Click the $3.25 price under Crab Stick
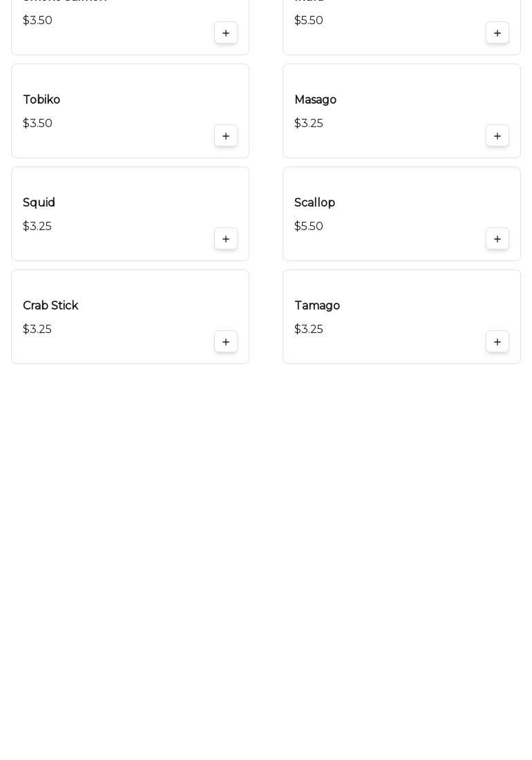Viewport: 532px width, 760px height. 37,330
